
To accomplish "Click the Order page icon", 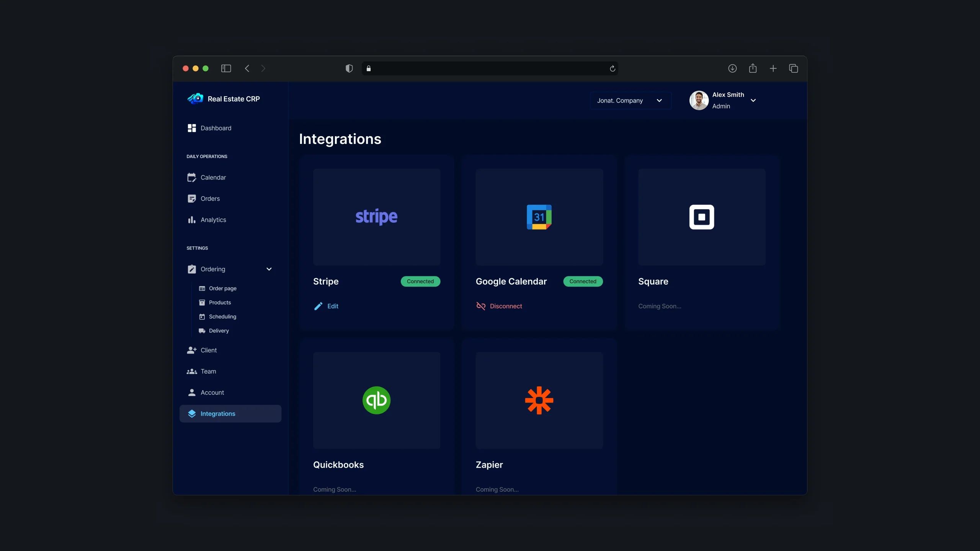I will [202, 289].
